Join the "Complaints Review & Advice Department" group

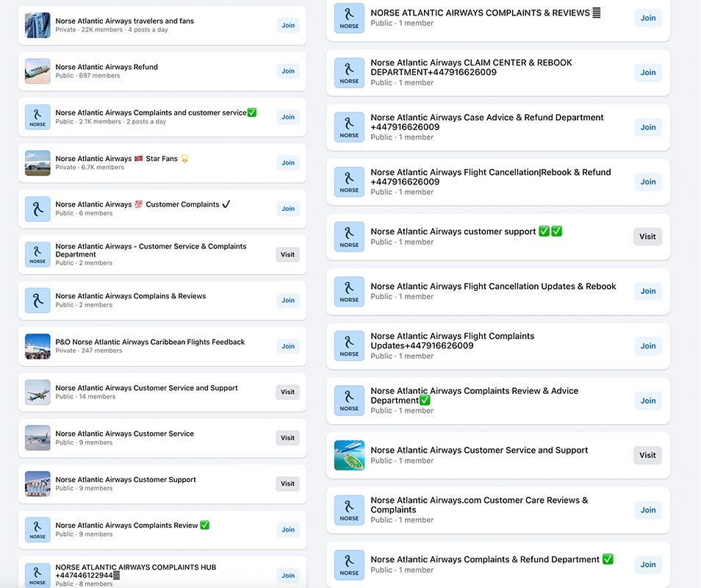[647, 401]
